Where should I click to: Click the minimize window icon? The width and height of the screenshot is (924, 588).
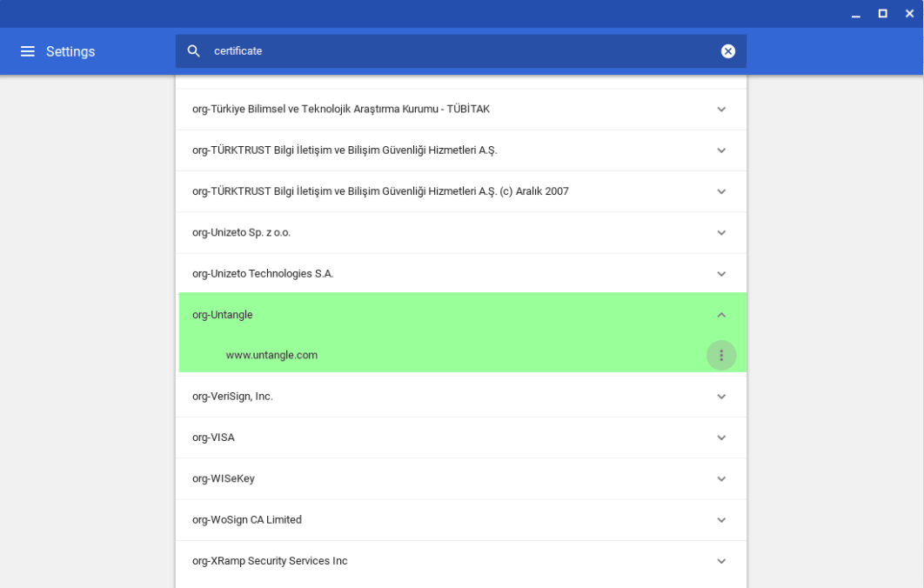(x=857, y=14)
